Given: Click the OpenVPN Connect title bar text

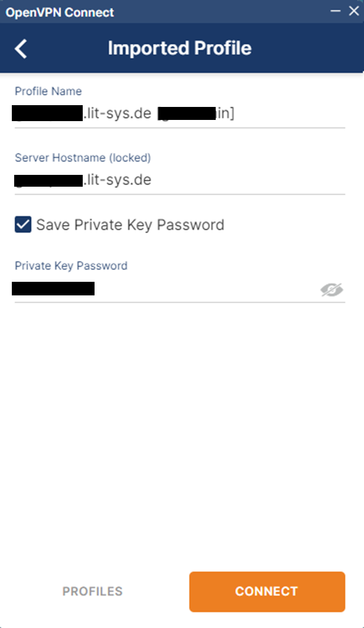Looking at the screenshot, I should point(59,11).
